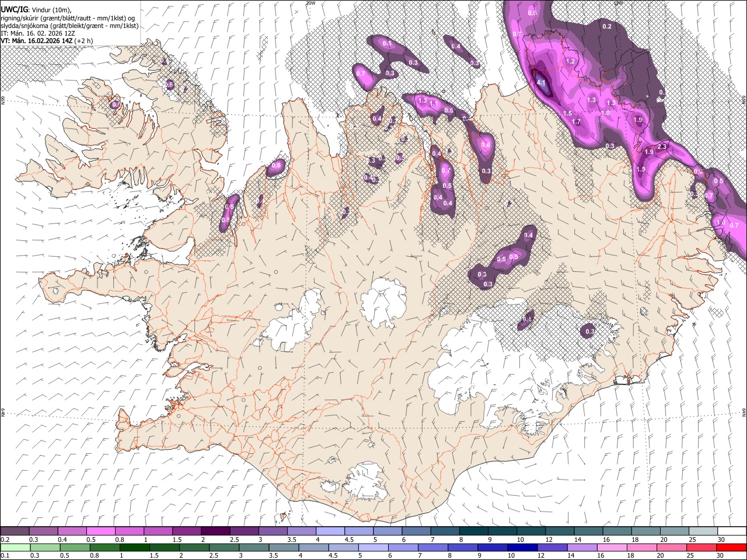This screenshot has height=560, width=747.
Task: Pick lower legend pale green swatch labelled 0.1
Action: coord(16,547)
